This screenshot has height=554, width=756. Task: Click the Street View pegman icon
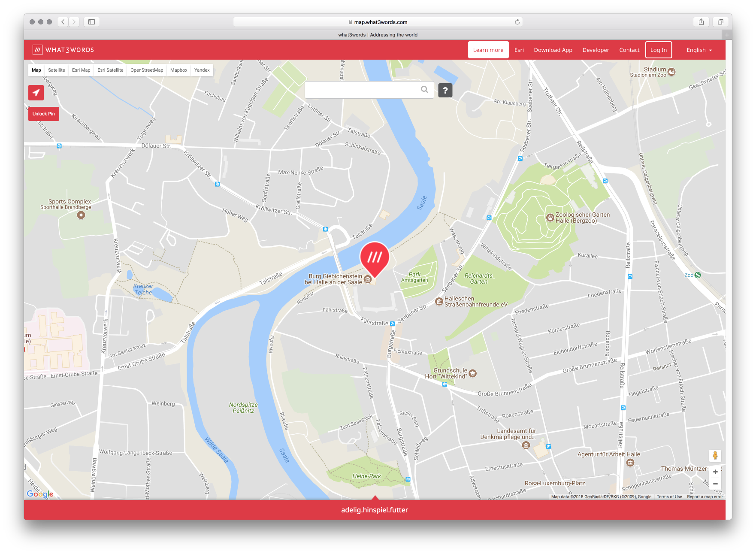click(x=715, y=455)
